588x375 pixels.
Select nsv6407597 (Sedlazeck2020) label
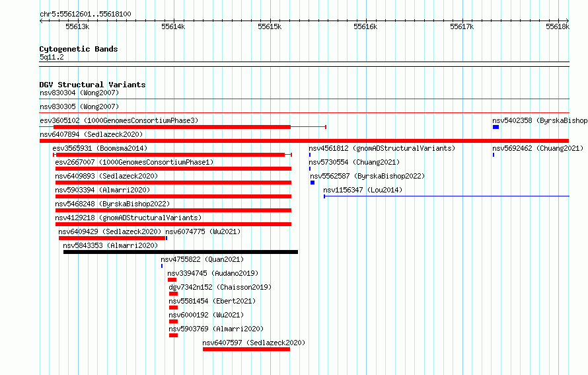(x=254, y=343)
